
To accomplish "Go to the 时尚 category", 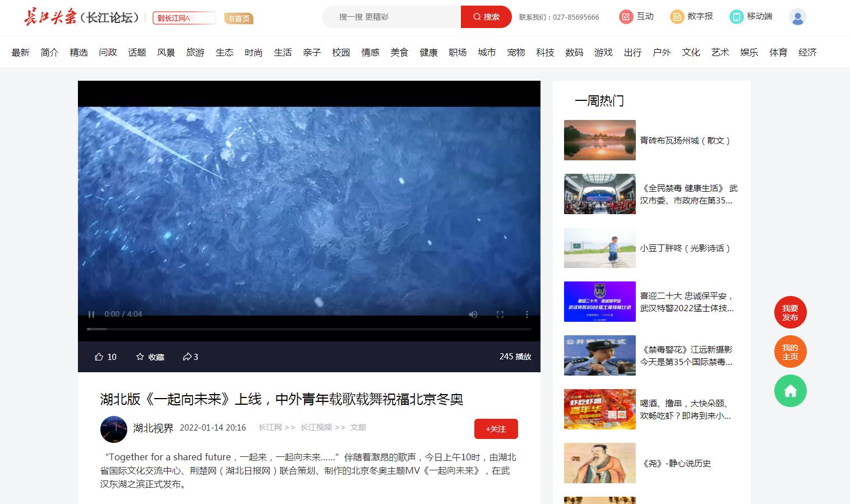I will coord(253,52).
